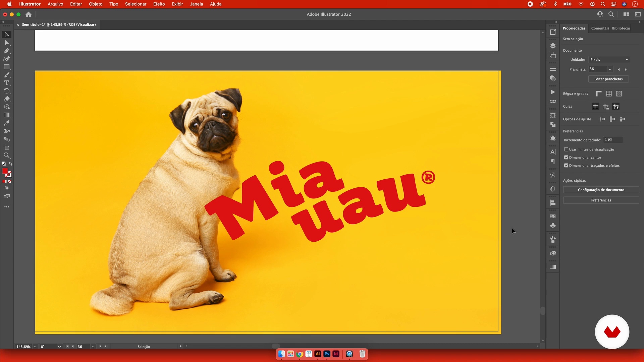Image resolution: width=644 pixels, height=362 pixels.
Task: Open Photoshop from the Dock
Action: pyautogui.click(x=327, y=354)
